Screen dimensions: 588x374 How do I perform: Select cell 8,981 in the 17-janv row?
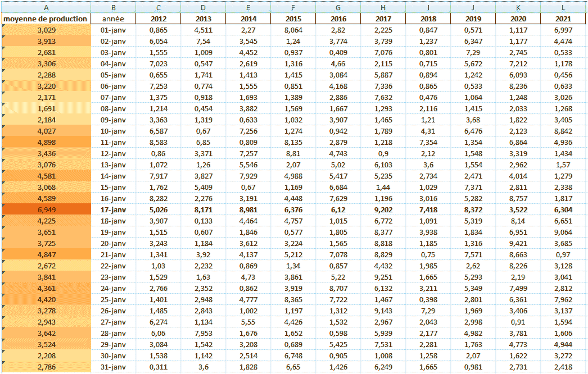[248, 210]
